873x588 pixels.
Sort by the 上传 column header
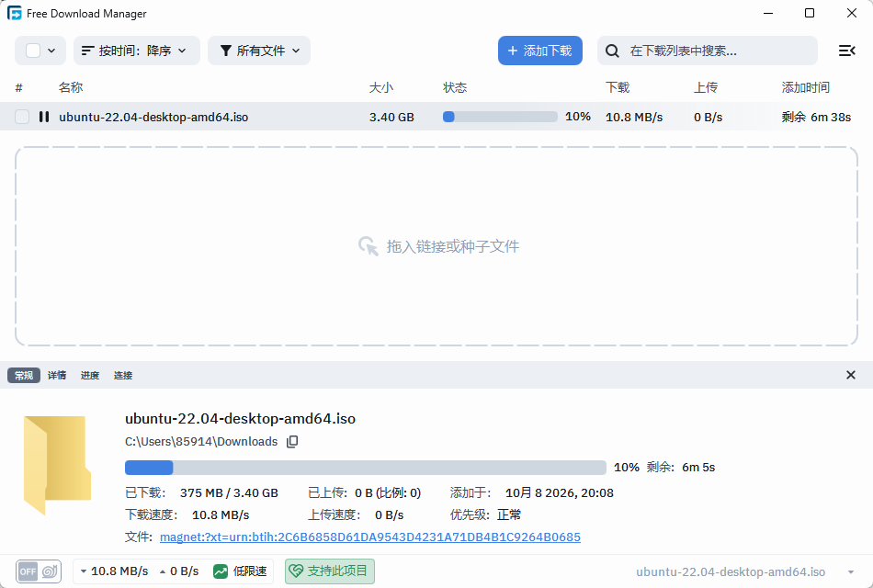click(706, 87)
